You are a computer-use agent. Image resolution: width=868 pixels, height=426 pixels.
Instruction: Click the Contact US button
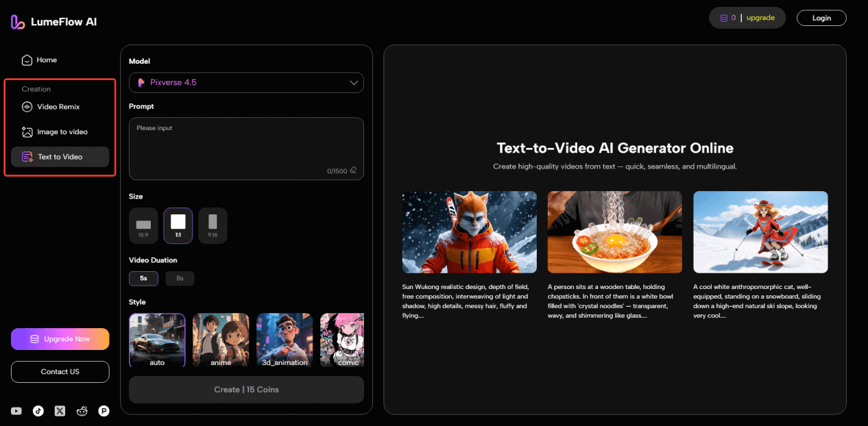coord(60,372)
